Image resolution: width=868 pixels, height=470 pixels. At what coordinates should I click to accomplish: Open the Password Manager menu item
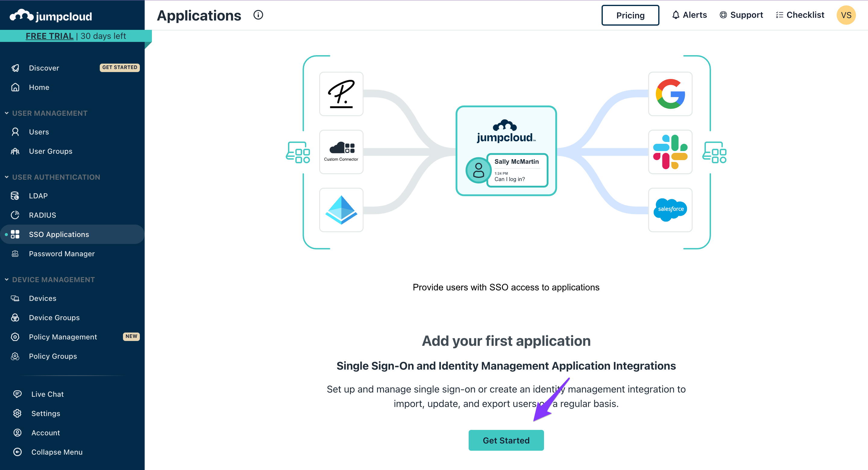62,254
